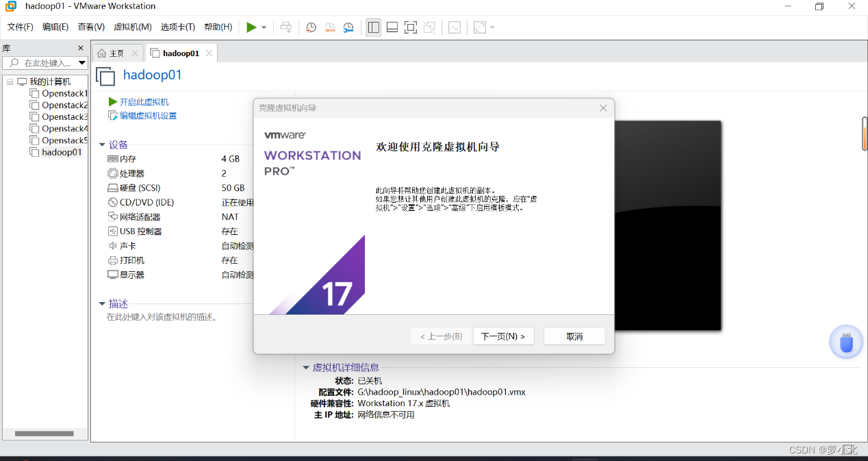The width and height of the screenshot is (868, 461).
Task: Click 下一页(N) in the clone wizard
Action: [503, 336]
